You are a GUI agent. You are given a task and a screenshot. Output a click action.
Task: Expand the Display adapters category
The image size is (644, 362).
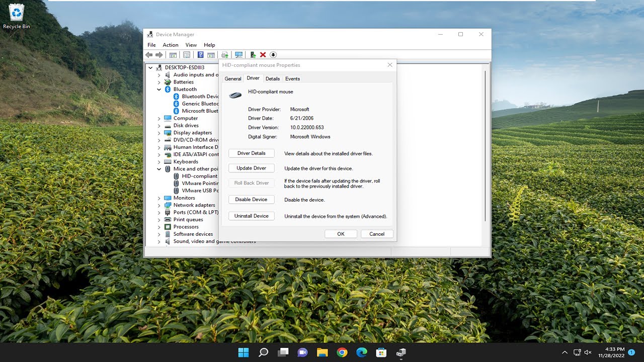coord(159,133)
